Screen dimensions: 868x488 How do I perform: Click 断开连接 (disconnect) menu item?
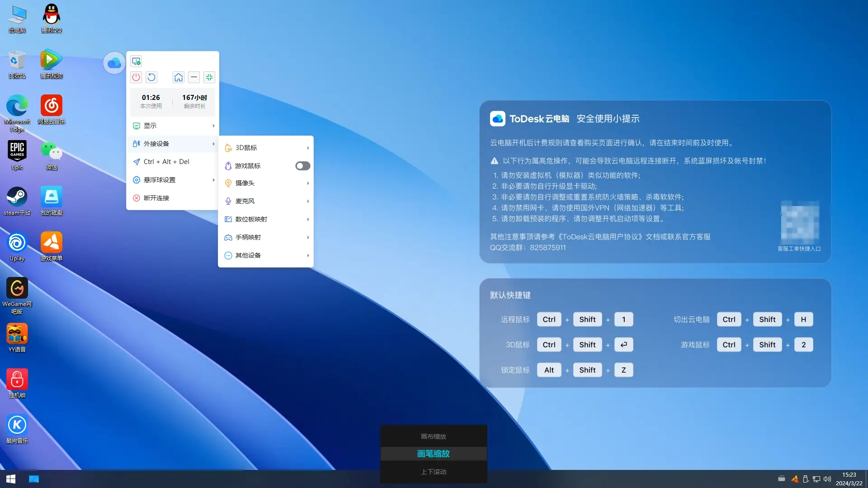pos(157,198)
